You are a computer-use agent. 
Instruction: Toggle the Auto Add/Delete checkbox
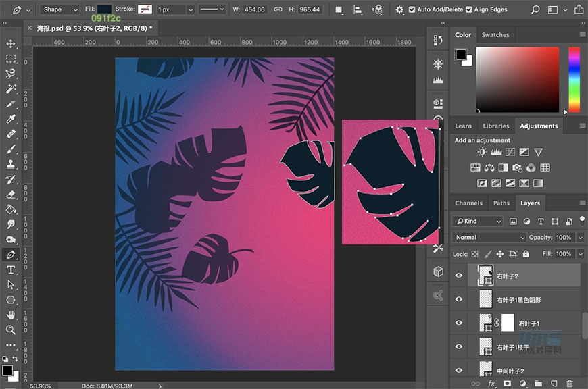coord(412,10)
